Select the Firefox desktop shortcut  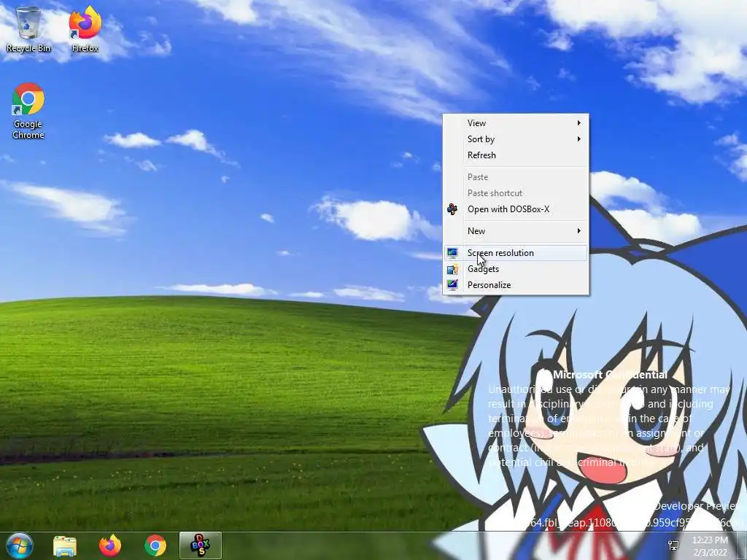pos(85,29)
